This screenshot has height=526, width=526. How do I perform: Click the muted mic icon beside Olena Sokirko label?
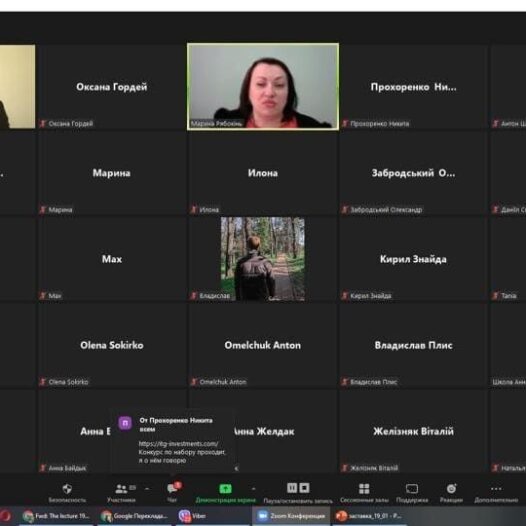43,382
